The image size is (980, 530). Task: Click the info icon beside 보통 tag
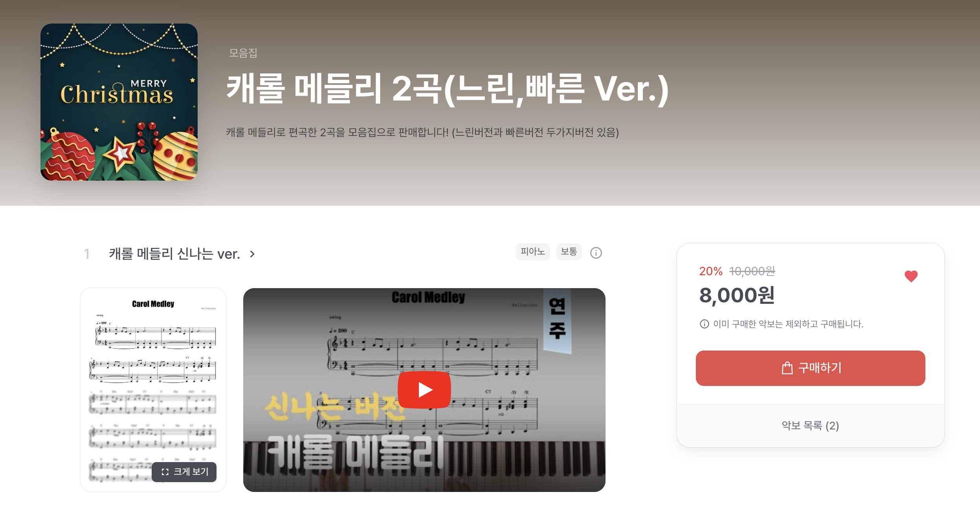tap(596, 253)
